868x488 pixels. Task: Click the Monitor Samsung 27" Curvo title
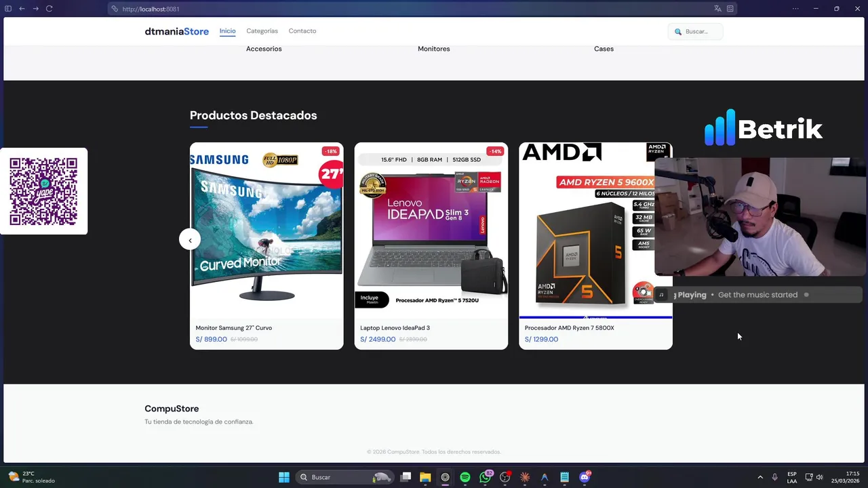click(x=234, y=328)
